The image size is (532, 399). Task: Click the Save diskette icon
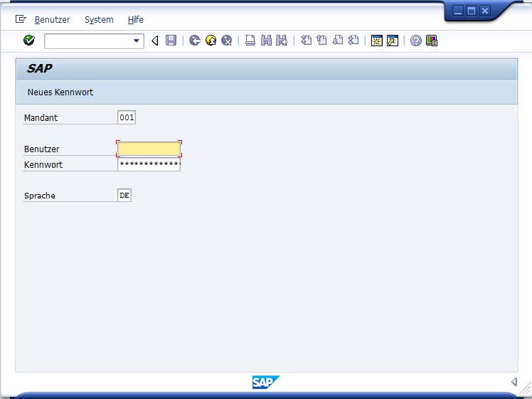click(171, 41)
